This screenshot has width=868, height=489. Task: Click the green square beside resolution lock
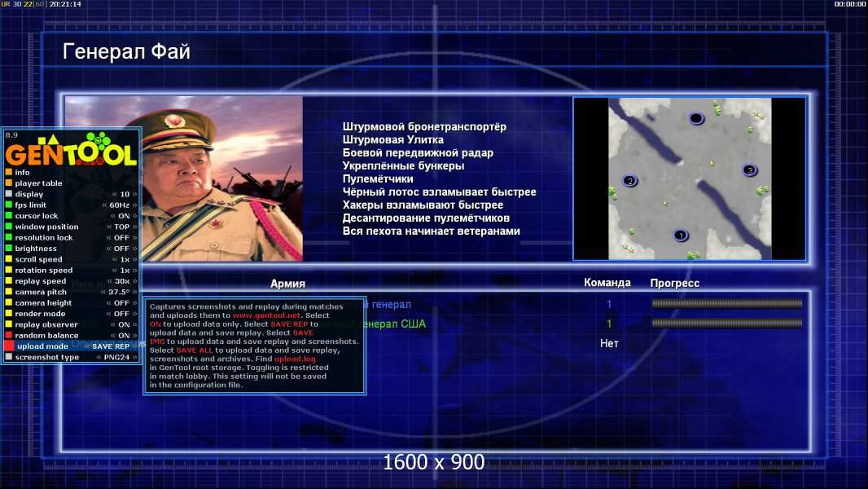coord(8,237)
